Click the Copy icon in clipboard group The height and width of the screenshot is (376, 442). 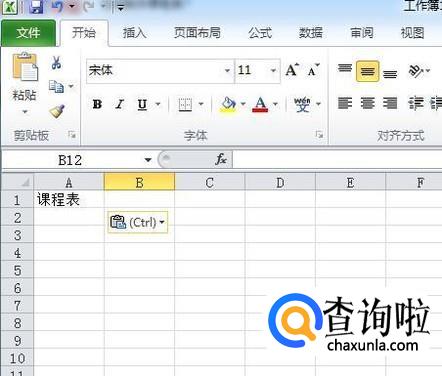56,87
